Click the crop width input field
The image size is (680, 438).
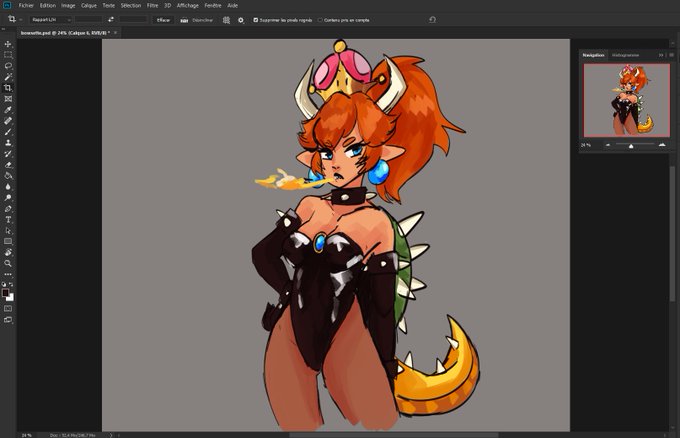[x=88, y=20]
